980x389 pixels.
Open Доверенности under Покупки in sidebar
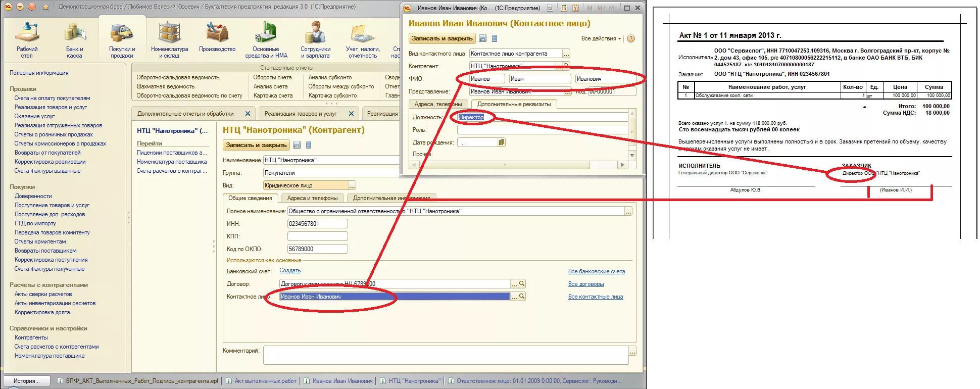coord(33,196)
